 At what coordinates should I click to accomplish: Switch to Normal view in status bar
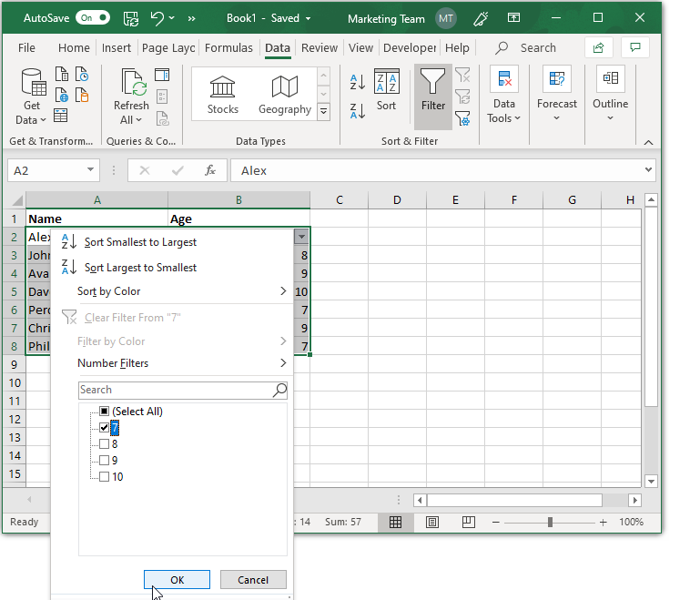point(396,522)
